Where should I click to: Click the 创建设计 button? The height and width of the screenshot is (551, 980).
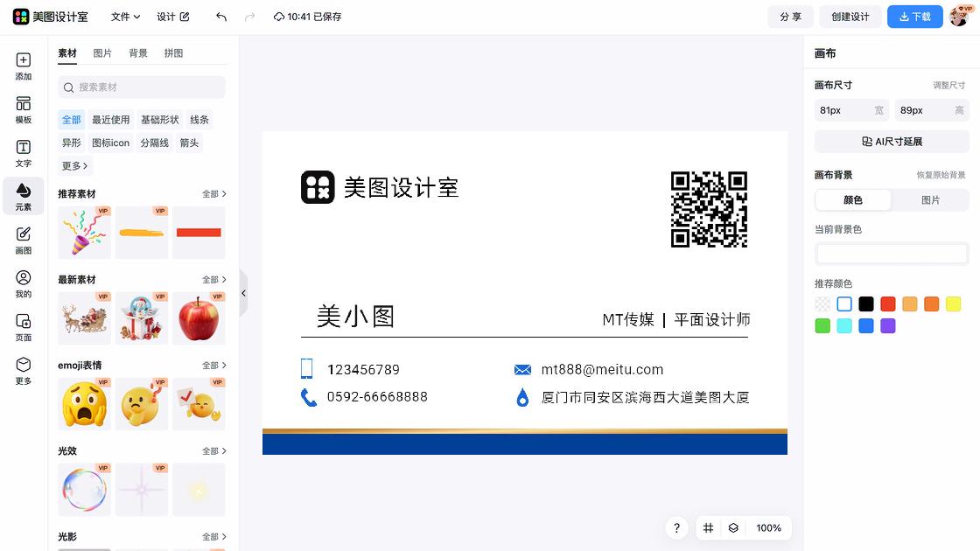850,17
